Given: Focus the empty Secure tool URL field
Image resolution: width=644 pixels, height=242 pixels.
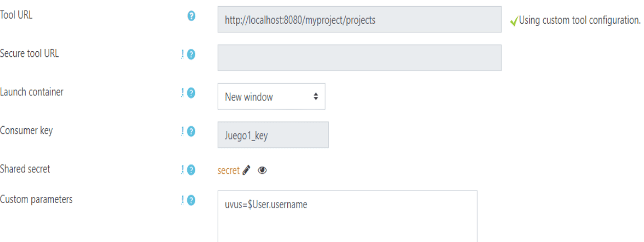Looking at the screenshot, I should point(359,57).
